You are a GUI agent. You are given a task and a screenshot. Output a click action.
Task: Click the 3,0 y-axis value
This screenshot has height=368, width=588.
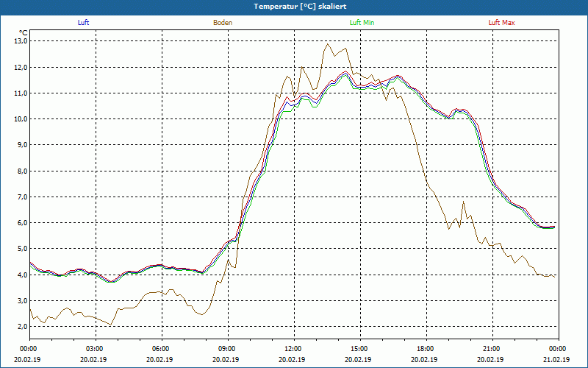pos(22,301)
